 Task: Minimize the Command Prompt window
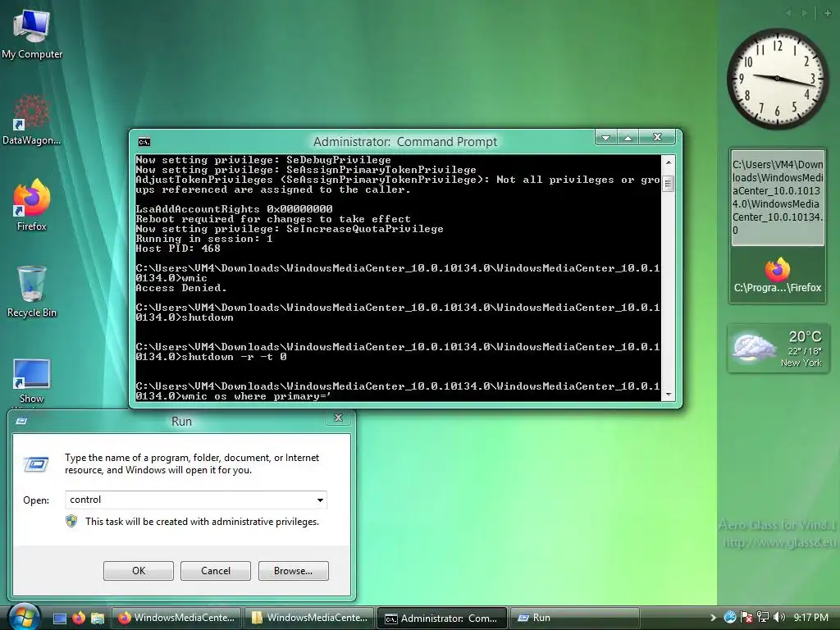pos(606,138)
